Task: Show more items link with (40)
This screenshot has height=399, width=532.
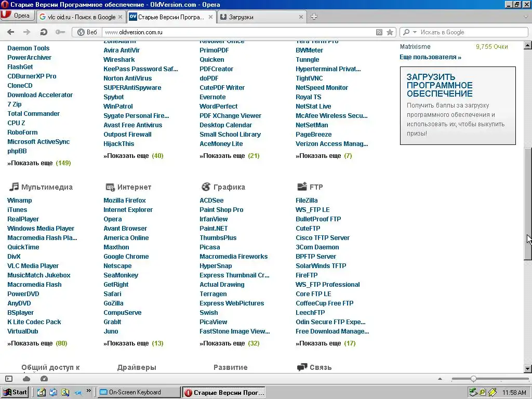Action: coord(134,156)
